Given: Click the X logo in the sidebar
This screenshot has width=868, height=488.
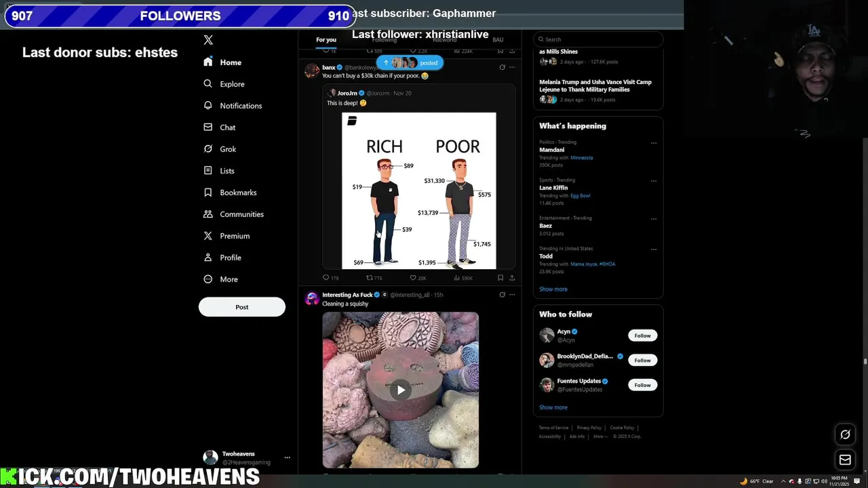Looking at the screenshot, I should coord(208,40).
